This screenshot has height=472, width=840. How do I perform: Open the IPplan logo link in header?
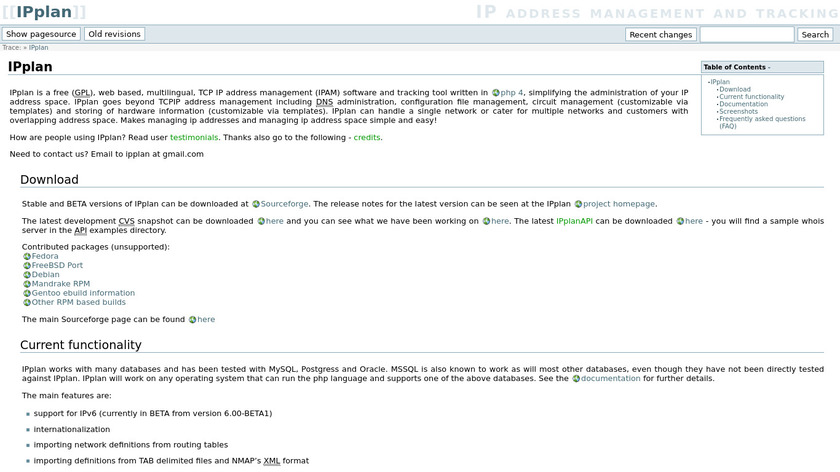44,12
